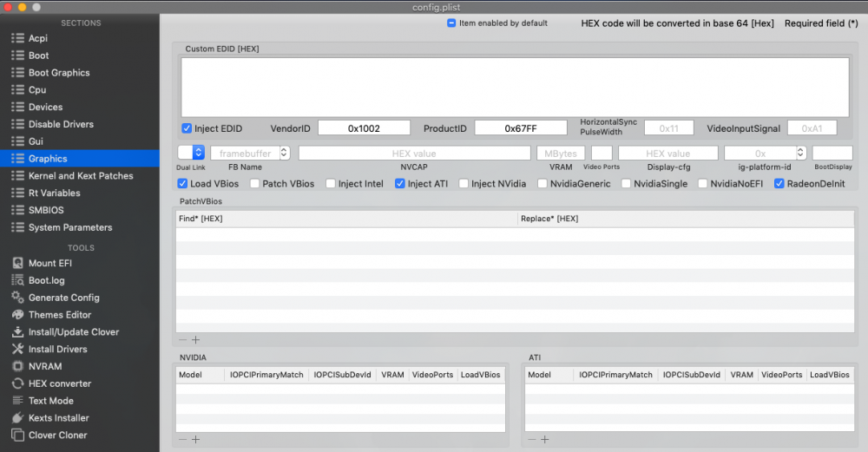Click the SMBIOS section list icon
The width and height of the screenshot is (868, 452).
click(17, 210)
